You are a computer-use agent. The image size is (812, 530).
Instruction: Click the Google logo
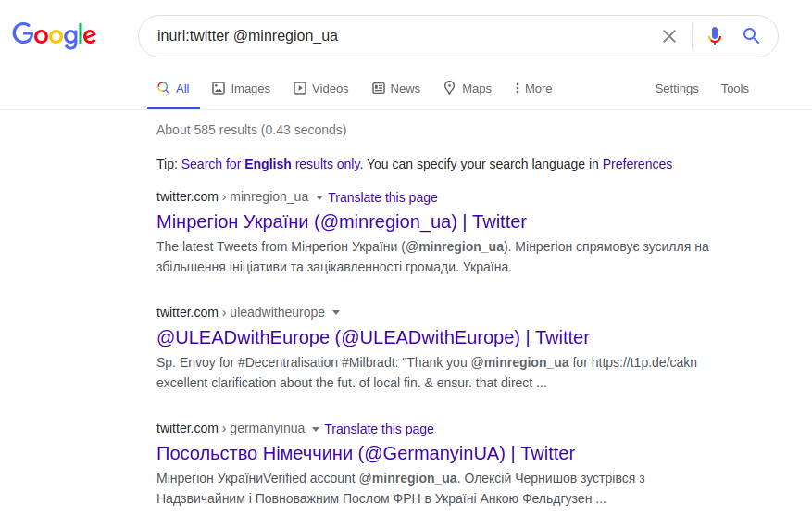point(54,36)
